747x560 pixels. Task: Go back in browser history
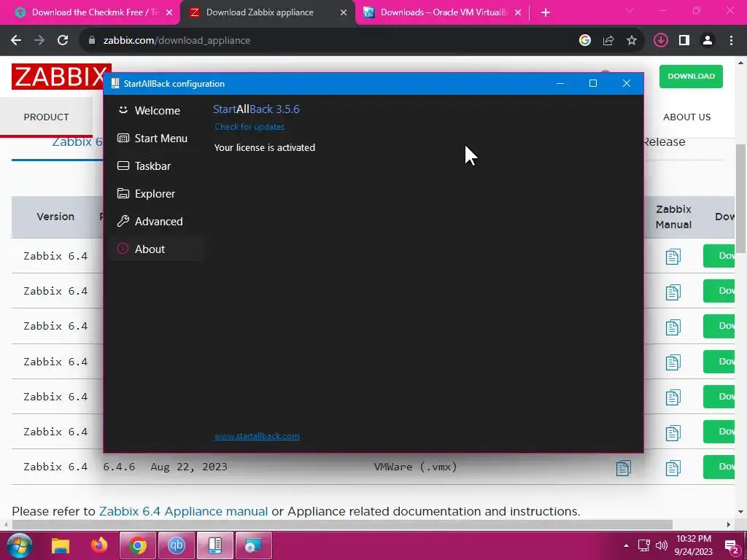16,41
